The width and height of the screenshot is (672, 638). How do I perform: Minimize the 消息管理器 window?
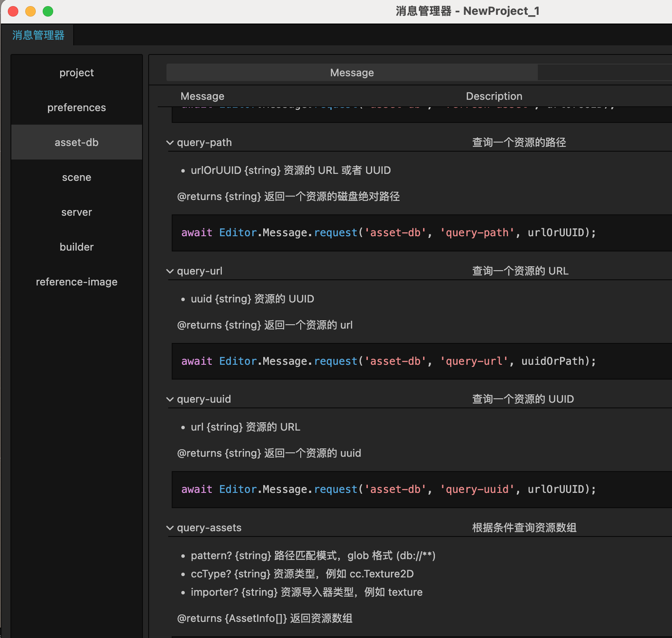tap(31, 11)
